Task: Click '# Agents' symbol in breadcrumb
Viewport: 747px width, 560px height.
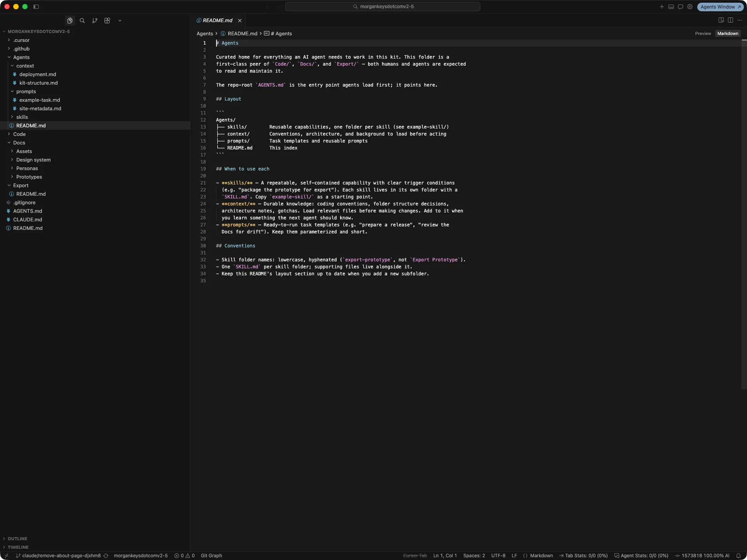Action: click(281, 33)
